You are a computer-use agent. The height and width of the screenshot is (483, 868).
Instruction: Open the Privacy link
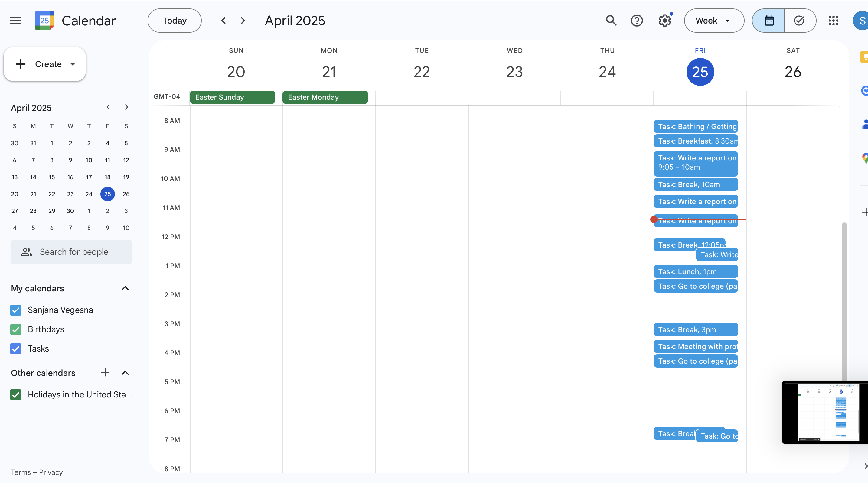click(x=51, y=472)
